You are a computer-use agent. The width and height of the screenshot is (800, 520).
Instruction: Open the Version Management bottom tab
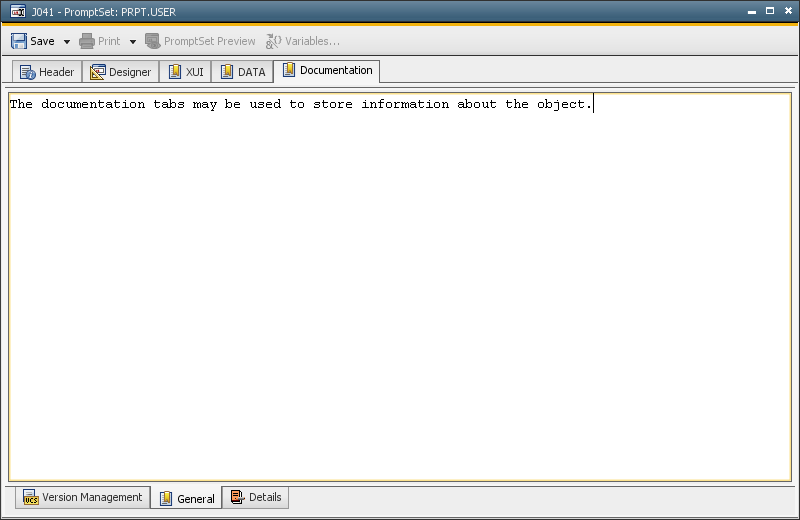pos(82,497)
